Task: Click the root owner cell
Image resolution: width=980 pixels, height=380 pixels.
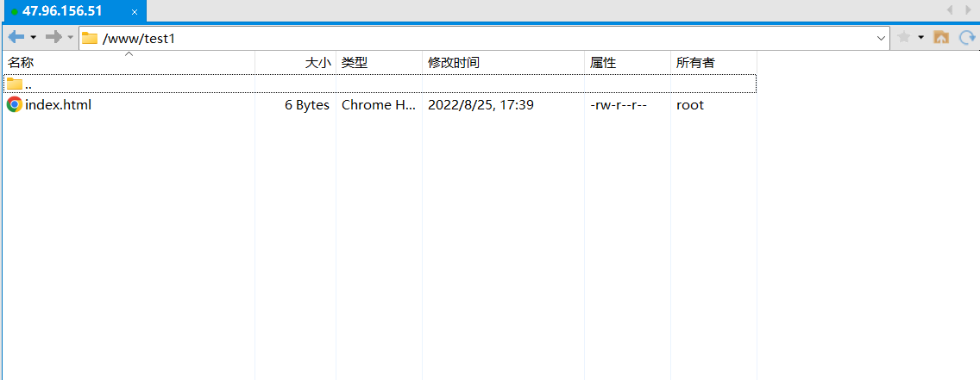Action: (690, 105)
